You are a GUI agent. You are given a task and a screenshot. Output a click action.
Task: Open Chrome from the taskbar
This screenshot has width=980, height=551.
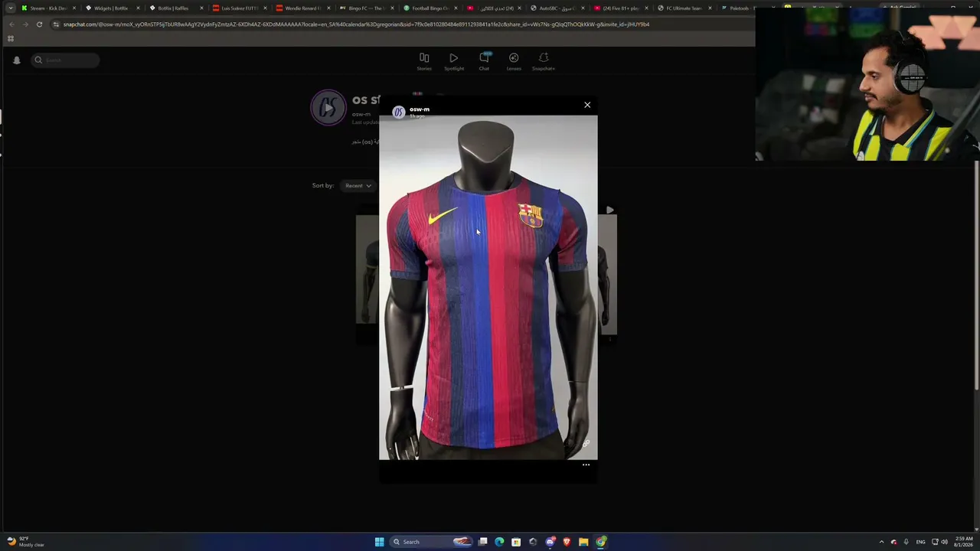(601, 542)
